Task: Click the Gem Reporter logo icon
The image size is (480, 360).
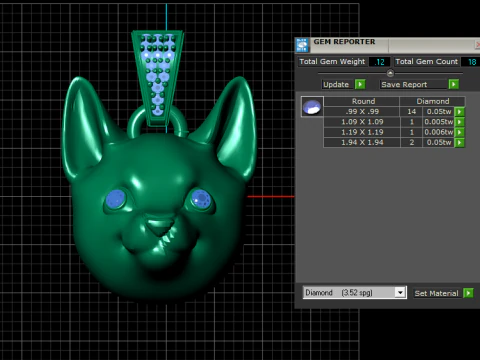Action: [x=302, y=45]
